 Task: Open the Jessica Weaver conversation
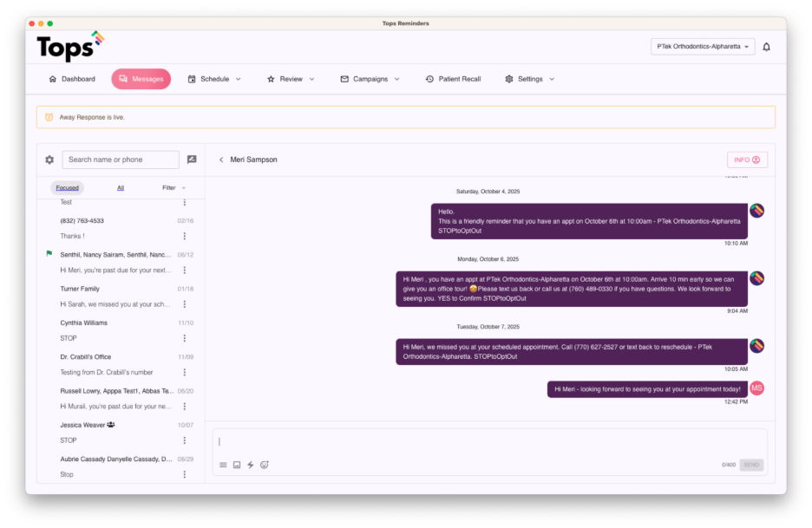pos(121,433)
